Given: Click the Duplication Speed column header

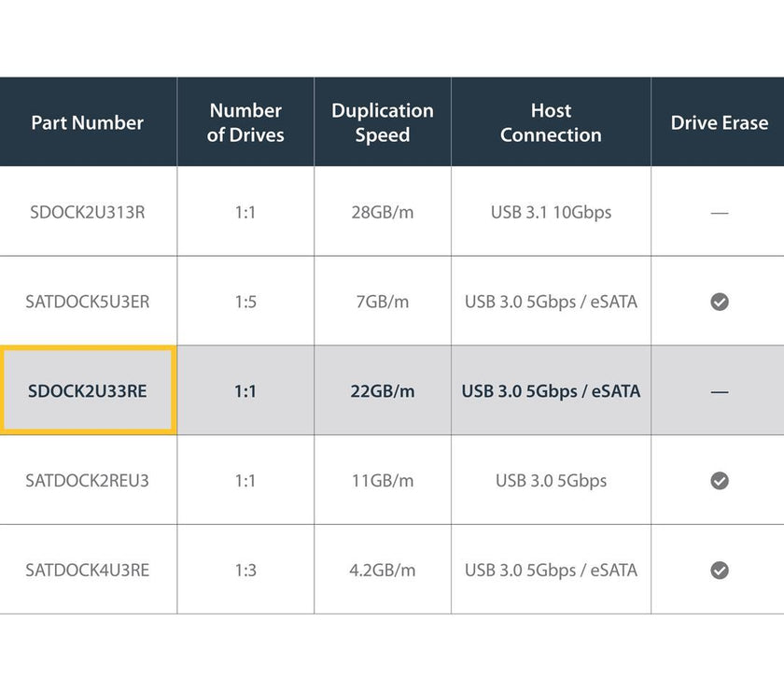Looking at the screenshot, I should [383, 122].
